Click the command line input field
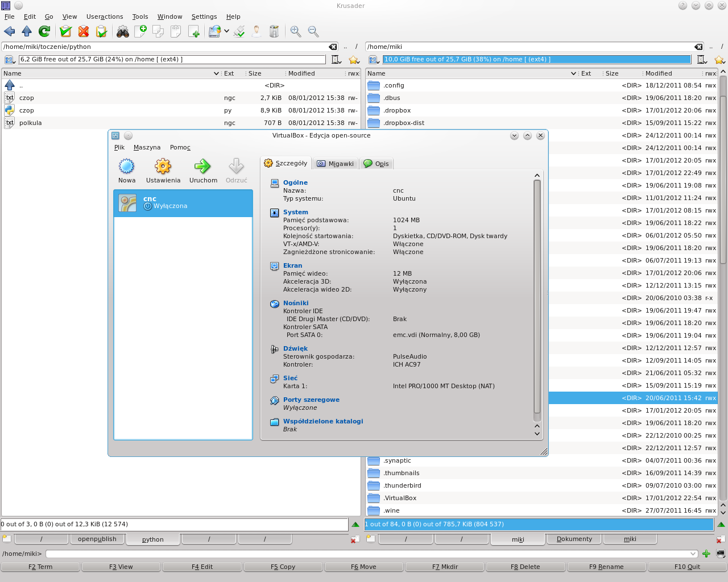This screenshot has height=582, width=728. [367, 554]
